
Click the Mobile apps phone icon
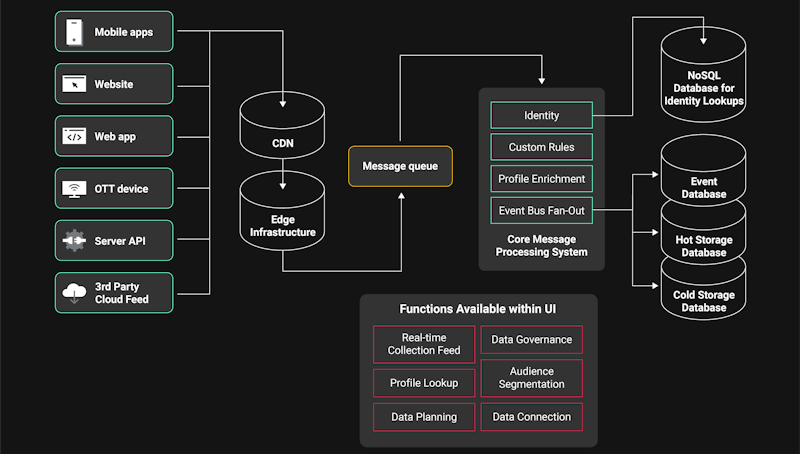[74, 32]
